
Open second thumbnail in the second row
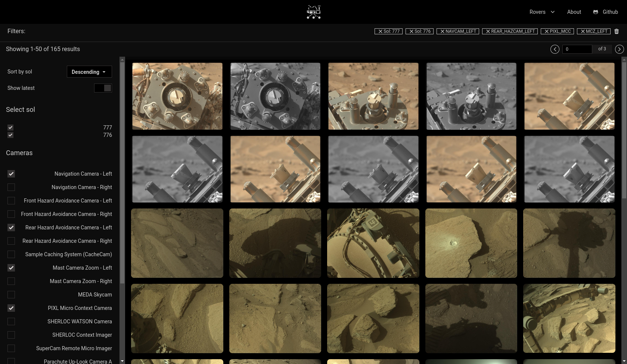coord(275,169)
